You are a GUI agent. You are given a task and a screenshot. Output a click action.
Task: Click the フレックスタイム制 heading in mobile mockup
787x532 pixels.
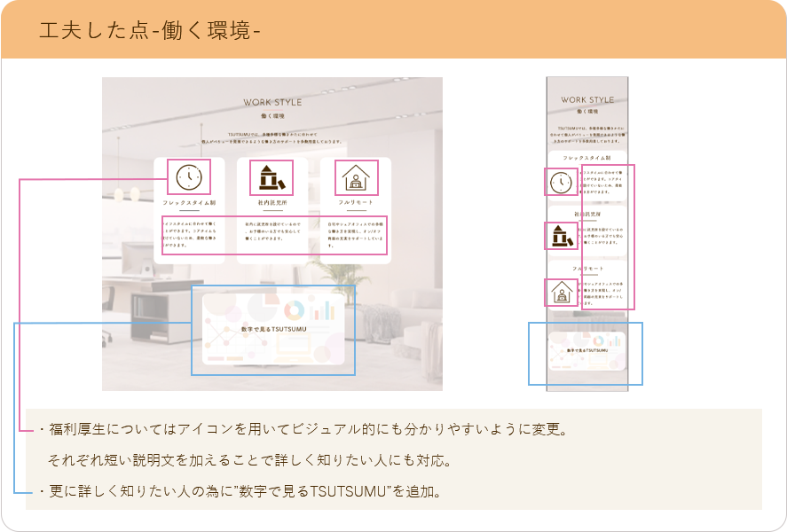tap(587, 156)
